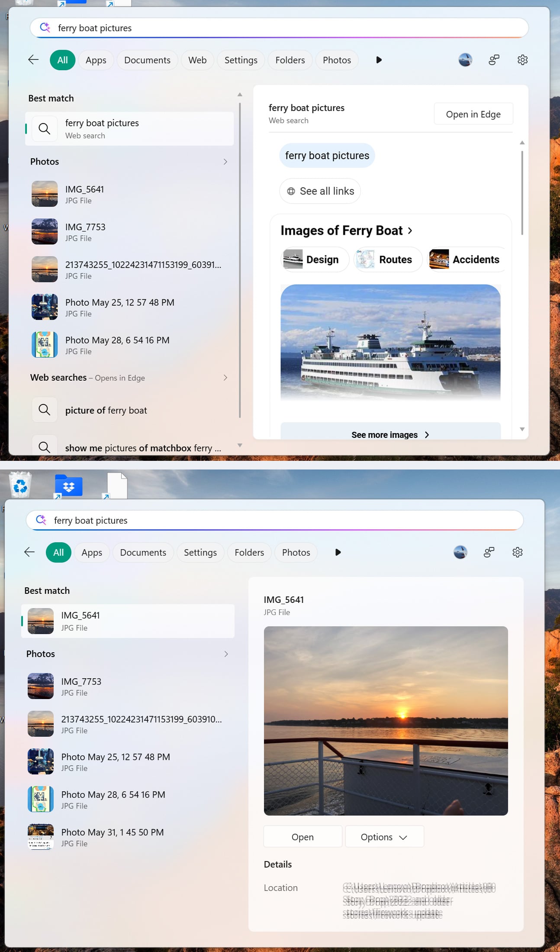
Task: Click the web preview pane scroll-down arrow
Action: pos(522,429)
